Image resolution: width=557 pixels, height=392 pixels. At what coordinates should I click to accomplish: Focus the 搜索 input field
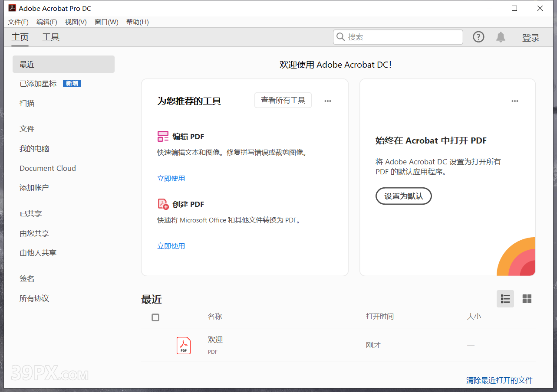pos(398,37)
